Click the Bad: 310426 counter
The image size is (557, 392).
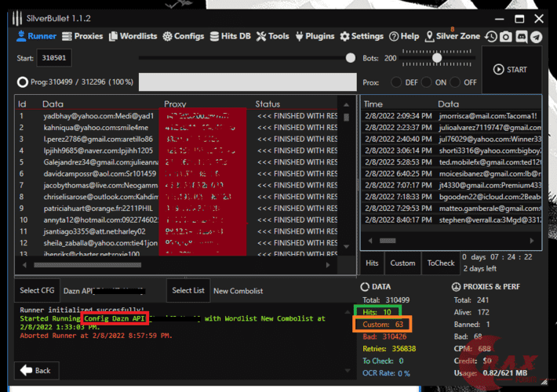[x=384, y=336]
